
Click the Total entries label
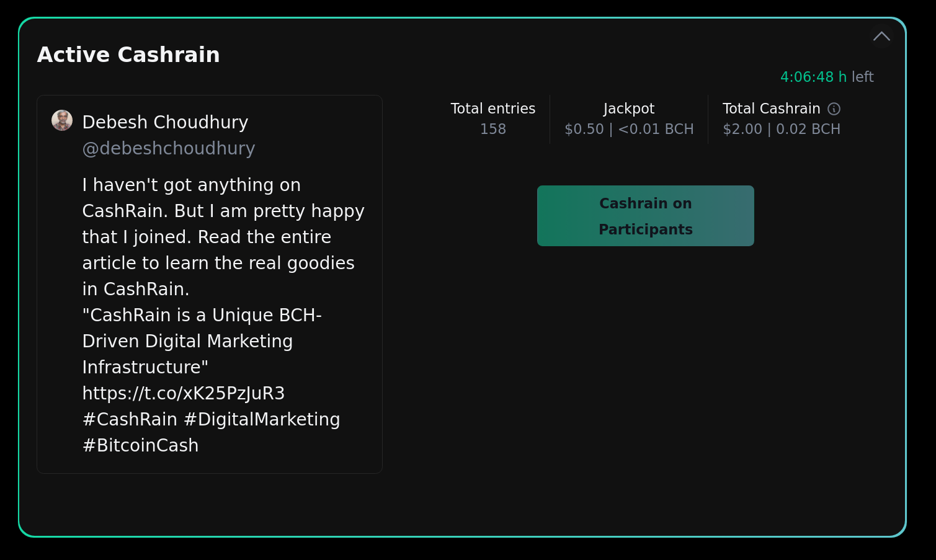click(493, 109)
